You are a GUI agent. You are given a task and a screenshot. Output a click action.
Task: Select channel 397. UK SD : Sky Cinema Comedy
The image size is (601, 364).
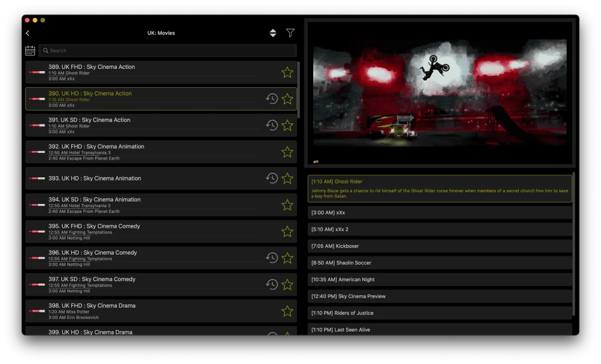pyautogui.click(x=161, y=285)
